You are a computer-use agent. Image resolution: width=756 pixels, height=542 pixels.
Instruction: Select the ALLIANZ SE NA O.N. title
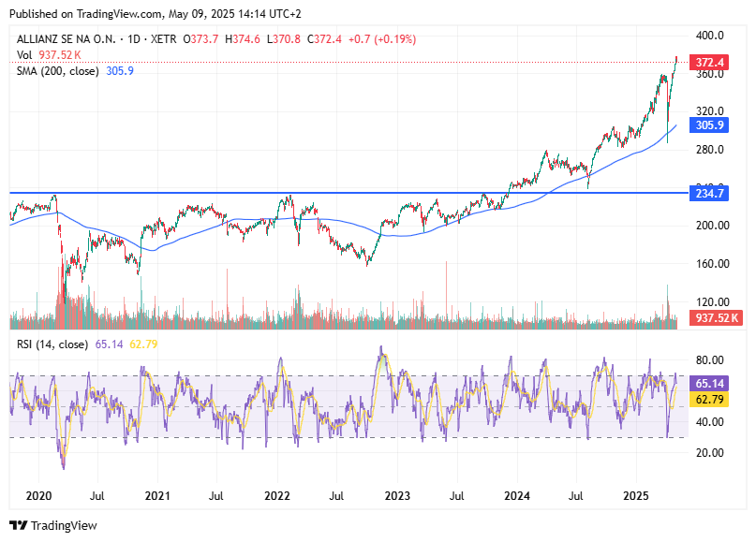click(67, 39)
